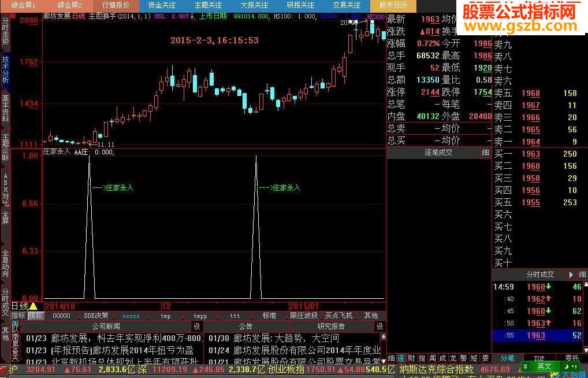Select 技术分析 in left sidebar

(x=5, y=69)
